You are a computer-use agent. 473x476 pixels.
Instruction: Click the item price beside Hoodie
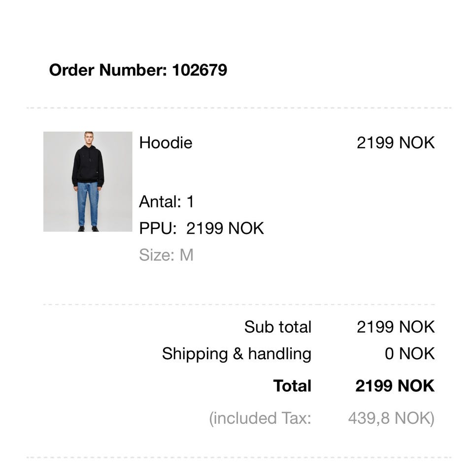396,143
